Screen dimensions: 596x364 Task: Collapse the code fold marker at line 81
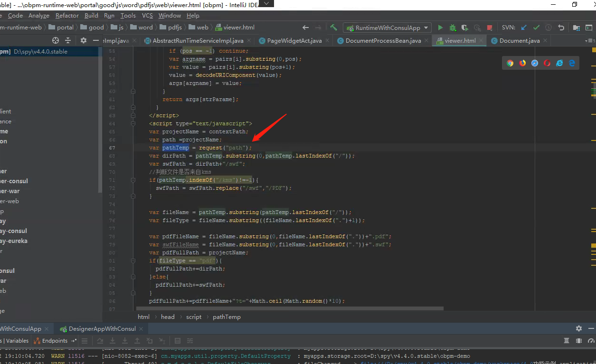pyautogui.click(x=133, y=261)
